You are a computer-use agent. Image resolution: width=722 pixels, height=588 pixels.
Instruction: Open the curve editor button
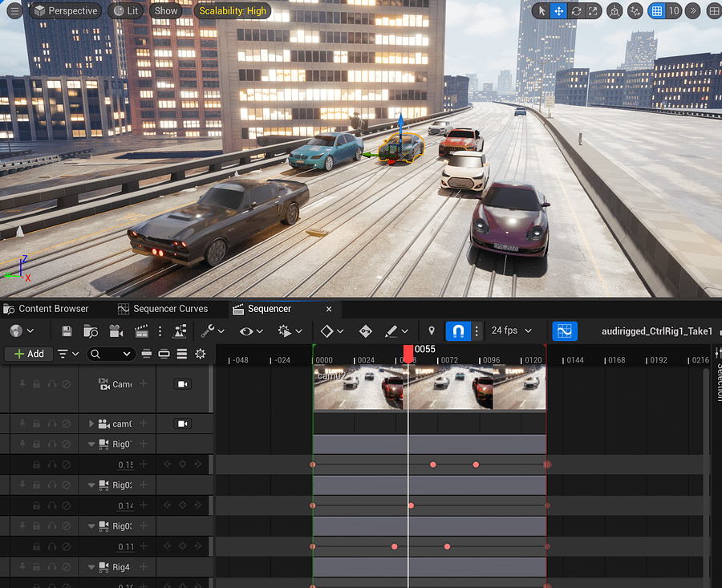(565, 330)
